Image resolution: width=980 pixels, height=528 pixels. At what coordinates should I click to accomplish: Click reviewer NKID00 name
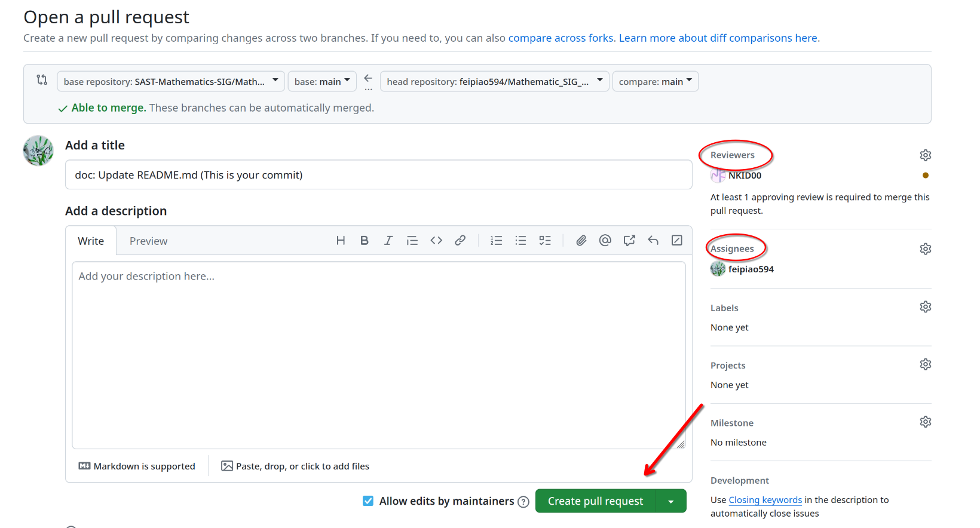click(745, 176)
